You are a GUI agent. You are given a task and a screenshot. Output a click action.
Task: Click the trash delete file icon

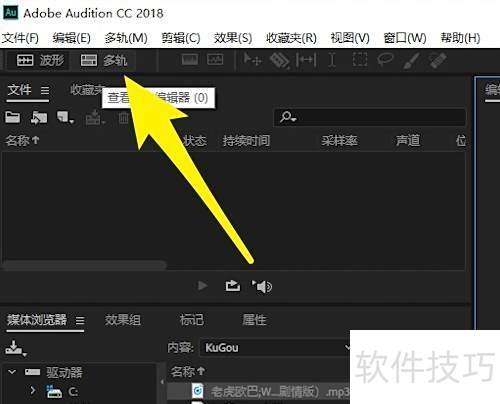(x=124, y=118)
